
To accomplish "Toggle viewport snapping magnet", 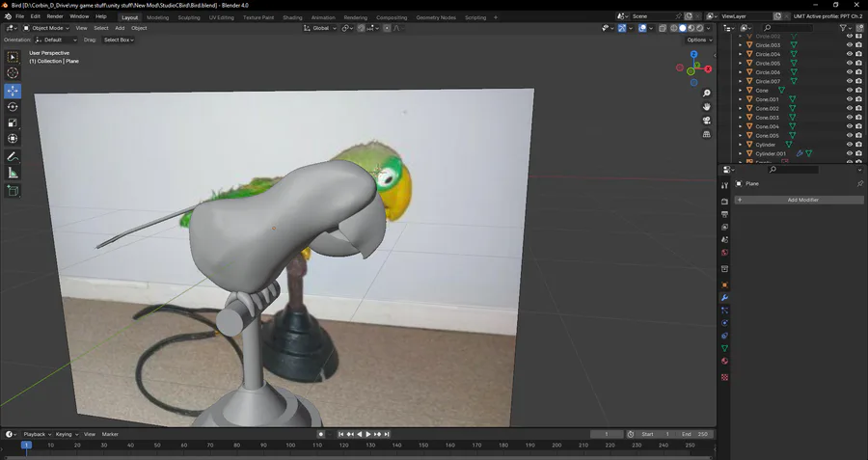I will coord(361,28).
